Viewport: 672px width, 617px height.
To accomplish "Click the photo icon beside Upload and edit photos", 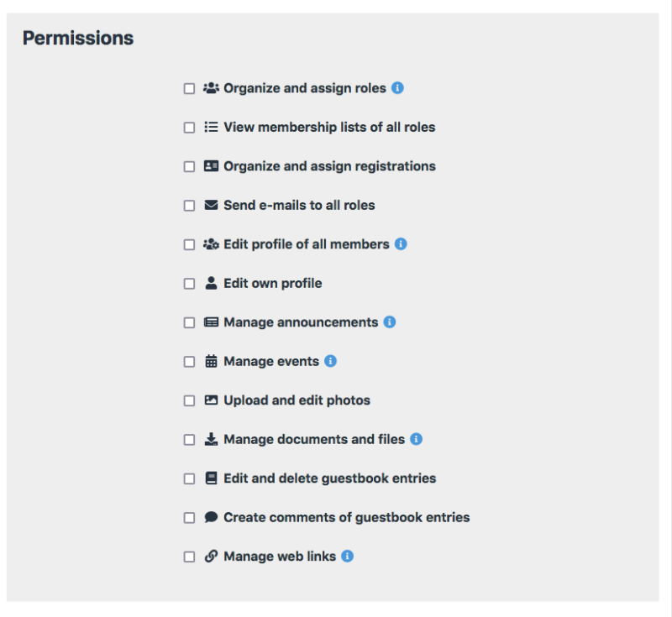I will [210, 400].
